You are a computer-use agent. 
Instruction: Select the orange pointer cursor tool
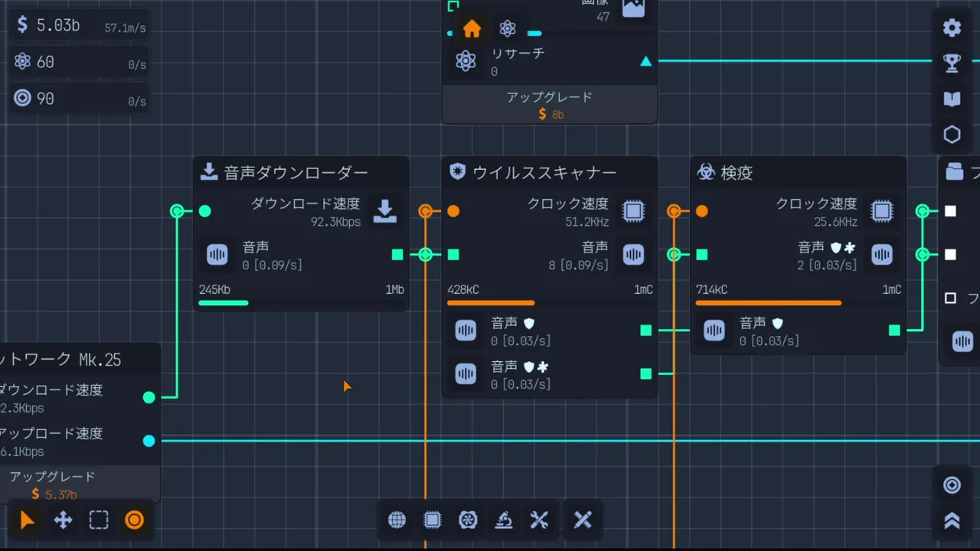[x=27, y=520]
